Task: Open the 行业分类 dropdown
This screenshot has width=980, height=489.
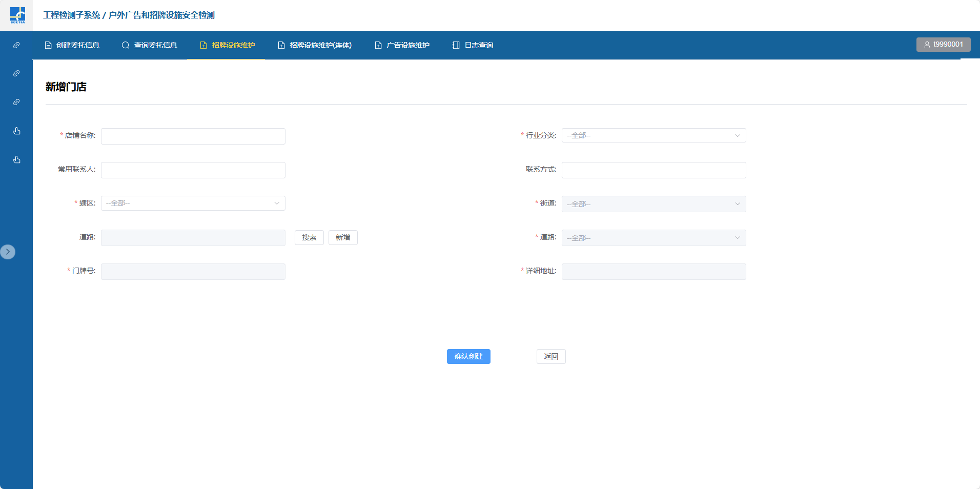Action: [654, 135]
